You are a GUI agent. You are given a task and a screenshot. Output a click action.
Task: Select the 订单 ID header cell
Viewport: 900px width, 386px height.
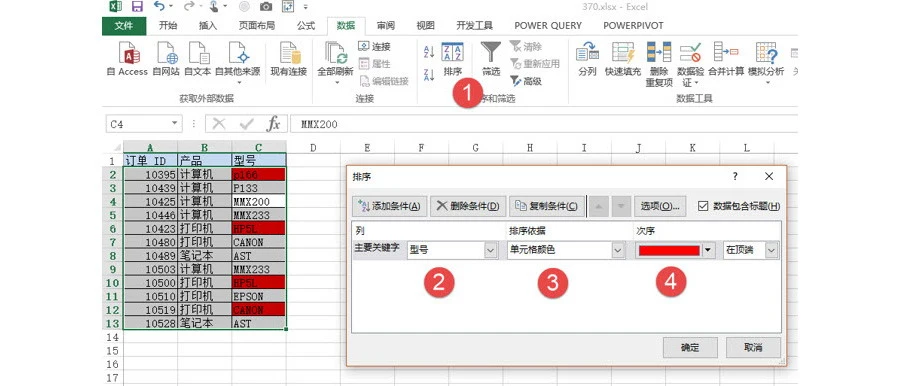(x=150, y=161)
